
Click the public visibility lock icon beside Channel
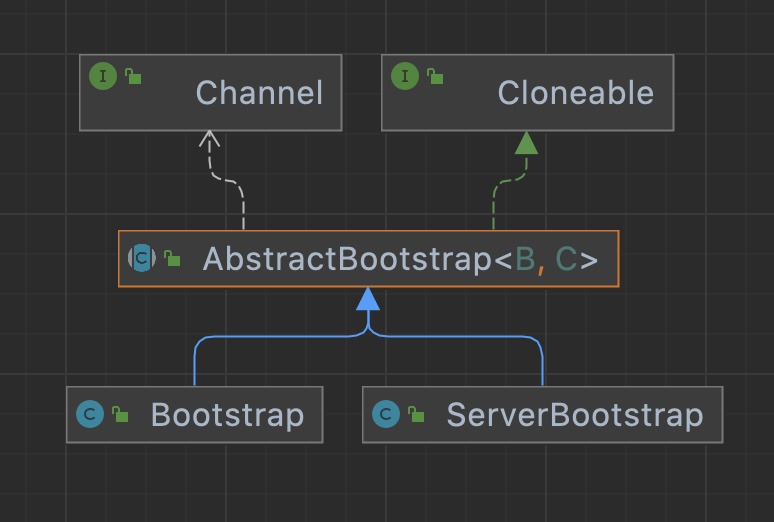[x=133, y=77]
